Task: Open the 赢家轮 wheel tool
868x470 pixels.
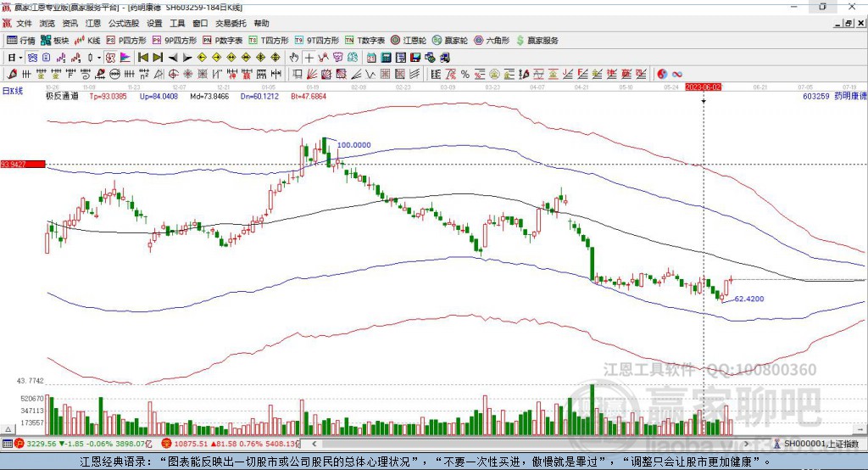Action: tap(450, 41)
